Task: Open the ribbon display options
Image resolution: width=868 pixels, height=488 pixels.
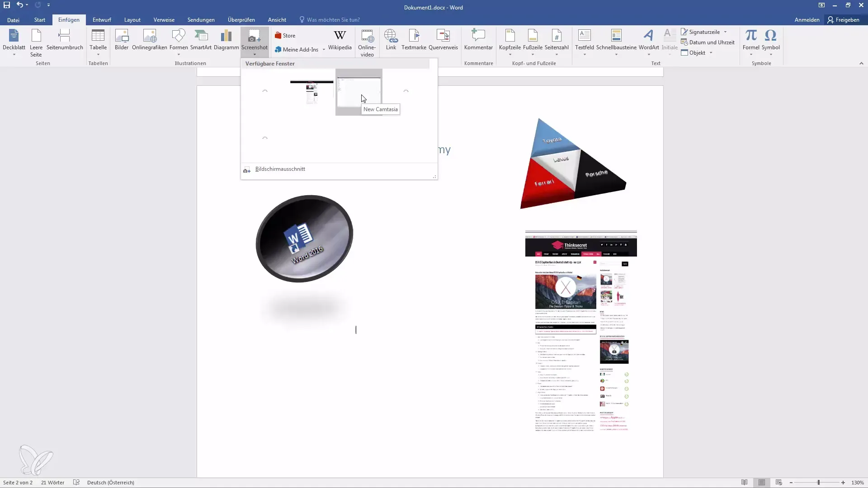Action: point(821,5)
